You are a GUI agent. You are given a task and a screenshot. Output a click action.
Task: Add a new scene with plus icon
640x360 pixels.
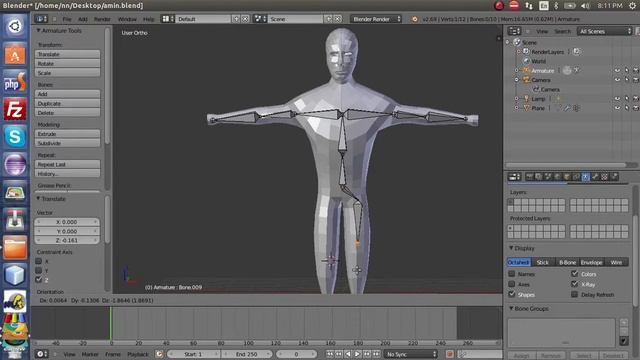[x=329, y=19]
